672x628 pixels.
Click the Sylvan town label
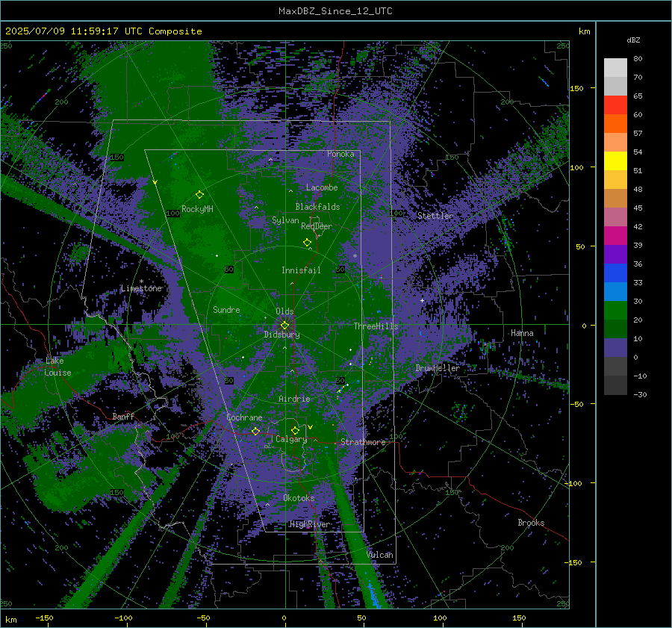tap(285, 220)
